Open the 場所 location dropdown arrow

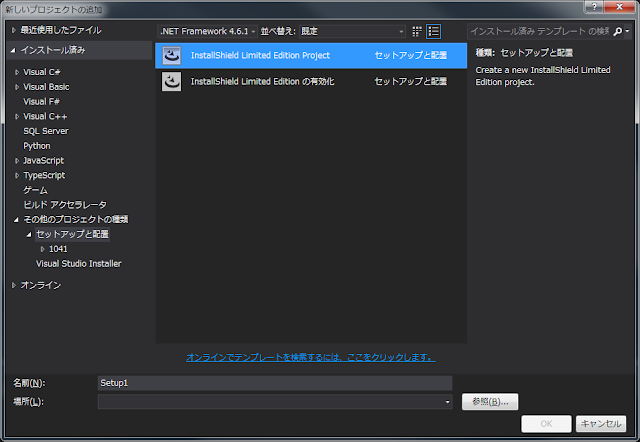[x=447, y=402]
